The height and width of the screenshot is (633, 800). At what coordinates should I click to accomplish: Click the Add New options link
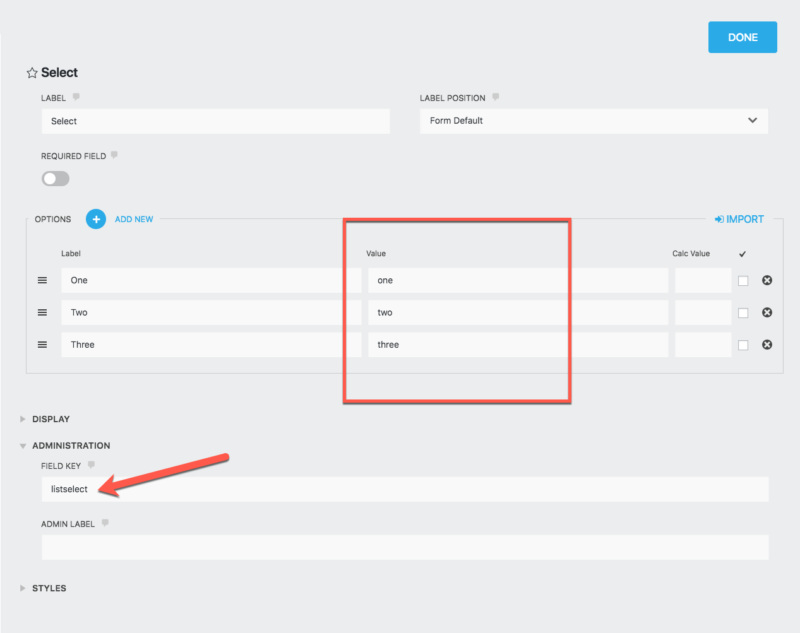click(134, 219)
